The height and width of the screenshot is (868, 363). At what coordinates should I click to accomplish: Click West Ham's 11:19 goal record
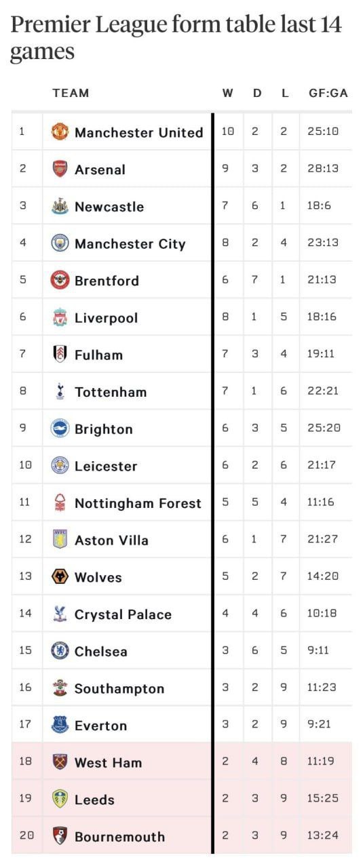pyautogui.click(x=320, y=762)
